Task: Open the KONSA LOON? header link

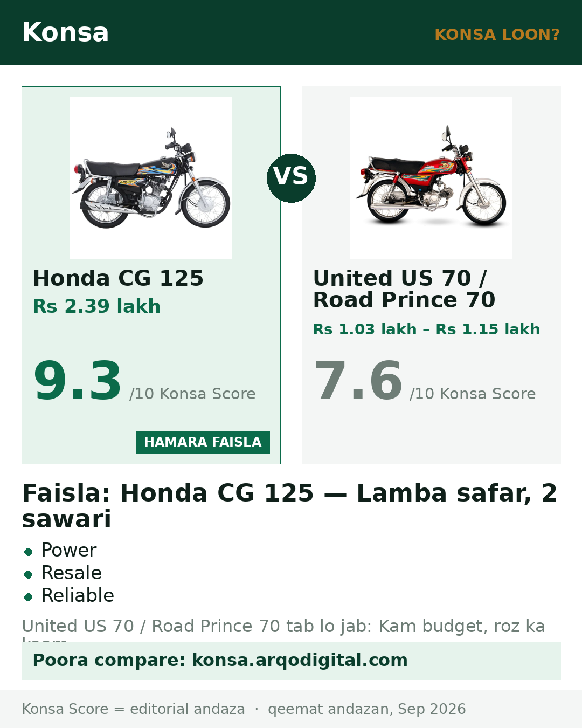Action: (497, 35)
